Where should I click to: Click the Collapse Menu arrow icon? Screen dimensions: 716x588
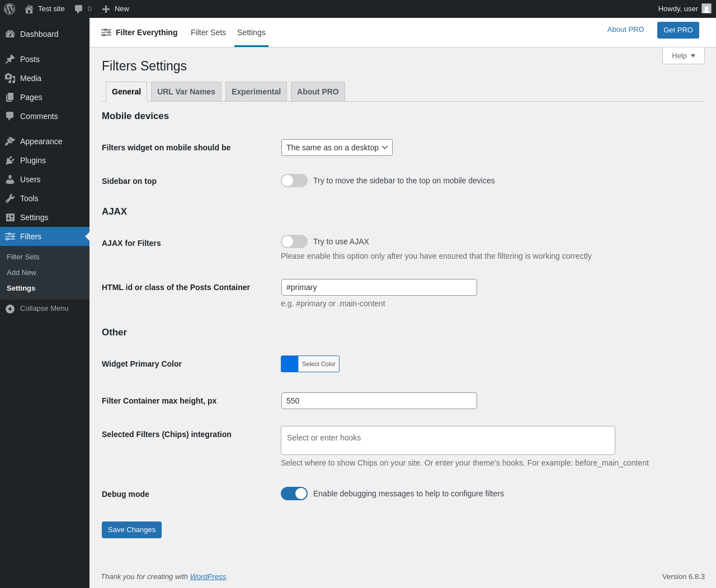click(x=10, y=309)
